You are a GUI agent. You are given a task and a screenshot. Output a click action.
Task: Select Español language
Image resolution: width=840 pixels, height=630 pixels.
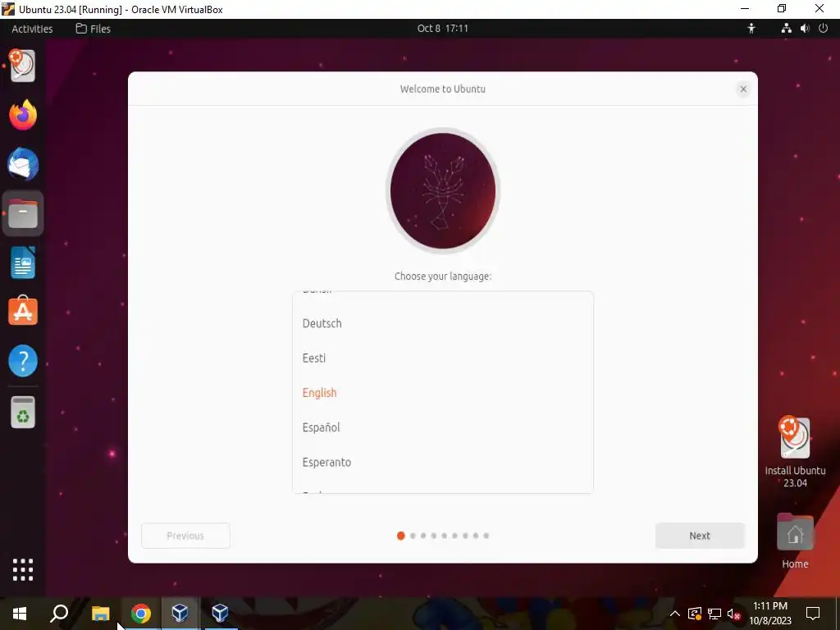click(442, 427)
